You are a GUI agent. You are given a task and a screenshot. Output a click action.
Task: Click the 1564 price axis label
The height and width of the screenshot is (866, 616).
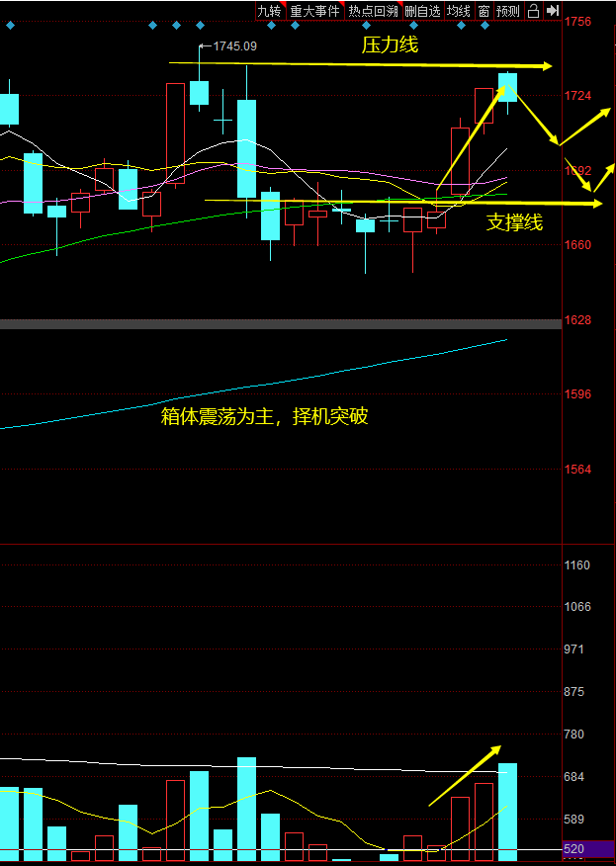click(x=577, y=470)
